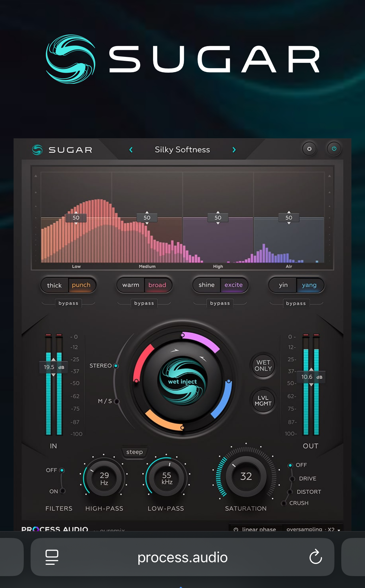Screen dimensions: 365x588
Task: Toggle the plugin power button
Action: (334, 149)
